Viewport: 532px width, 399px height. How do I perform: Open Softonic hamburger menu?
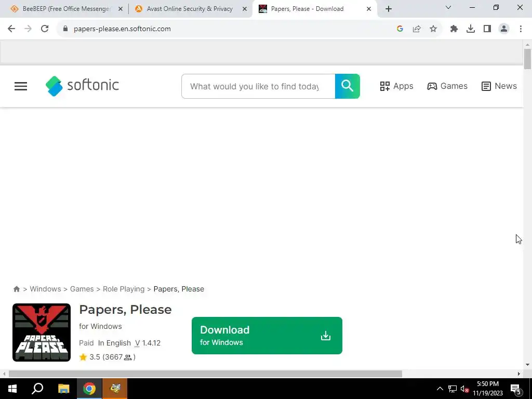pyautogui.click(x=21, y=86)
